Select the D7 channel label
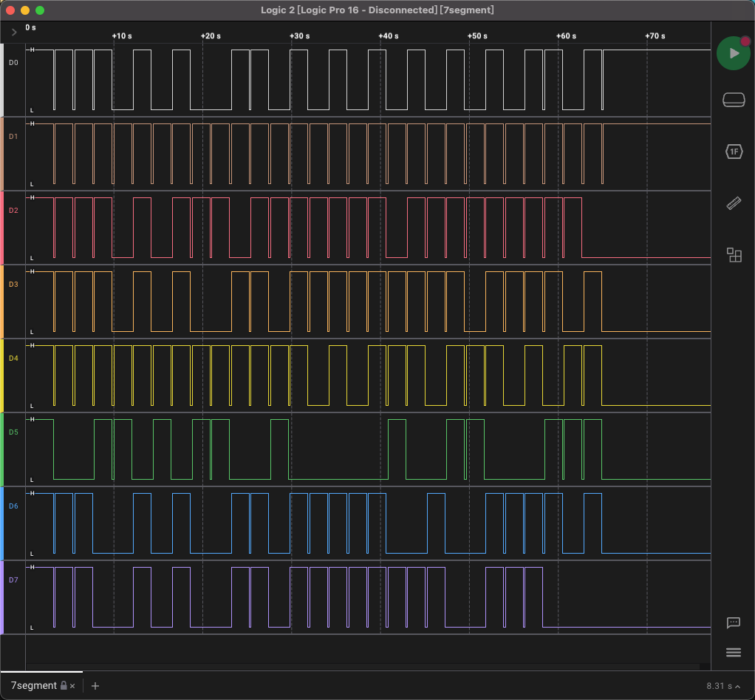This screenshot has width=755, height=700. pyautogui.click(x=13, y=580)
